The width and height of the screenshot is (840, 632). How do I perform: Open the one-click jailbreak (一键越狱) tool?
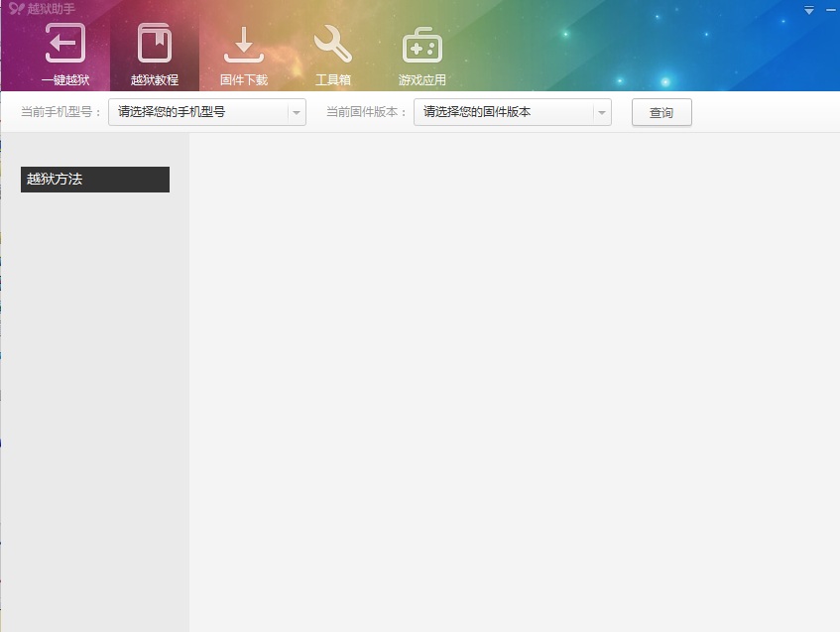coord(65,50)
